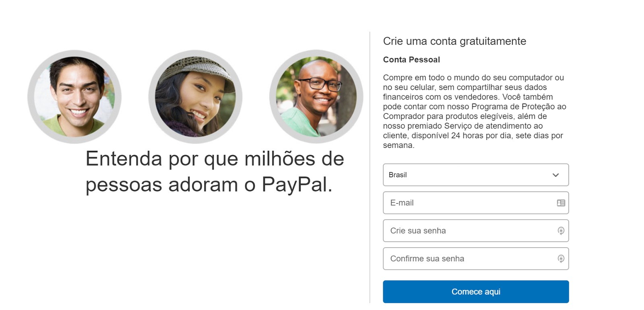Click the contact card icon in E-mail field
This screenshot has height=310, width=644.
point(561,203)
